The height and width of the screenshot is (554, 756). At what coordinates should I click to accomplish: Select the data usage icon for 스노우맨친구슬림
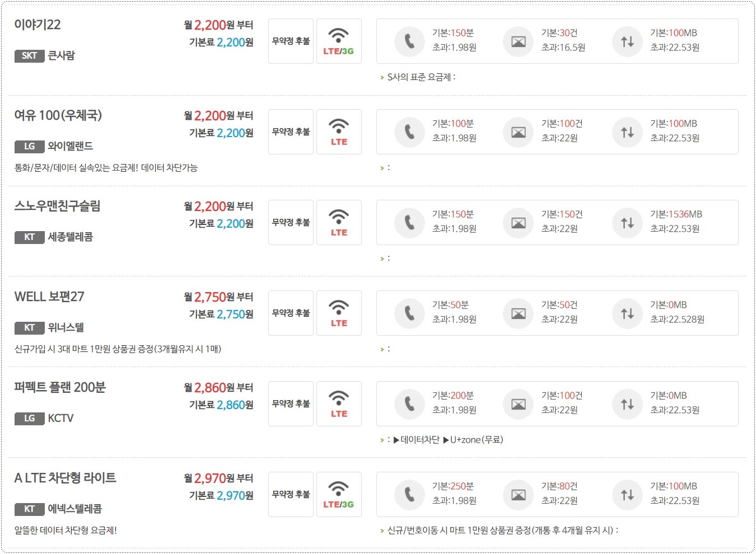[627, 222]
